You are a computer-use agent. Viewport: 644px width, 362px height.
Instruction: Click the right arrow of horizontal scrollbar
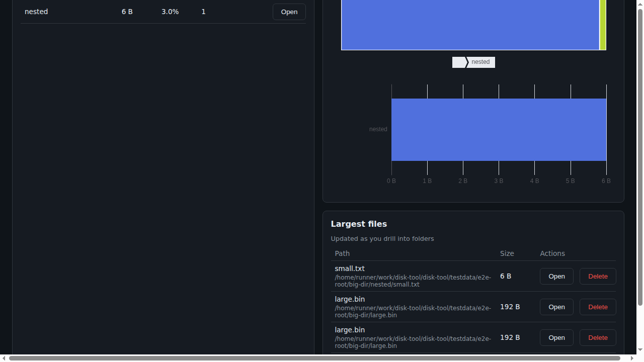pyautogui.click(x=633, y=358)
